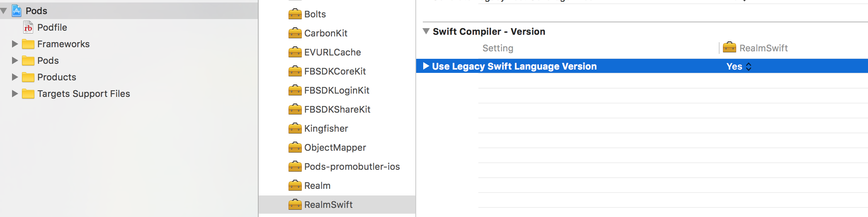
Task: Expand the Targets Support Files group
Action: 15,94
